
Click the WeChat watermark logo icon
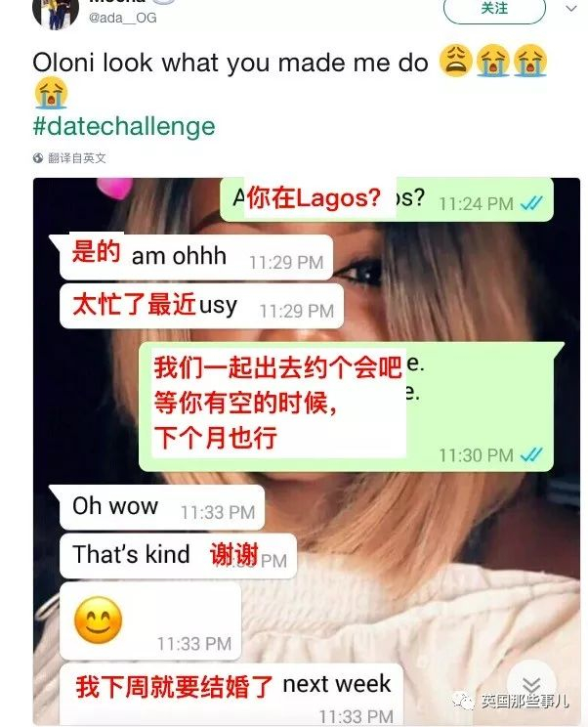tap(463, 700)
